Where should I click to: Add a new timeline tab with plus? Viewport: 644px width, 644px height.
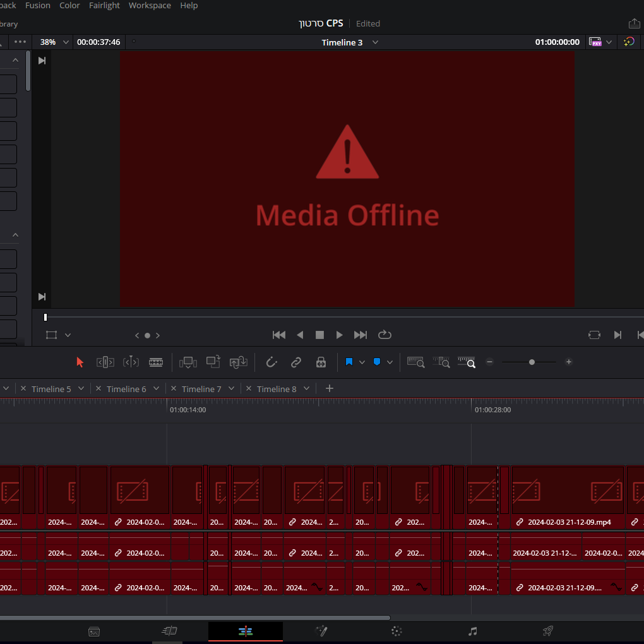(x=329, y=388)
